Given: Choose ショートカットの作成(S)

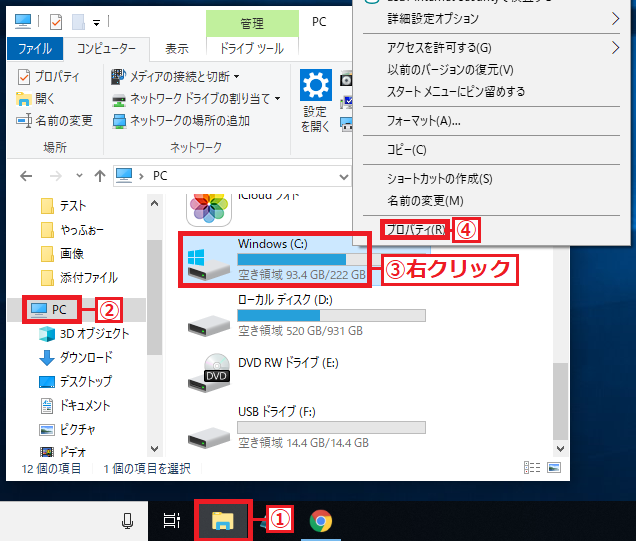Looking at the screenshot, I should (492, 179).
